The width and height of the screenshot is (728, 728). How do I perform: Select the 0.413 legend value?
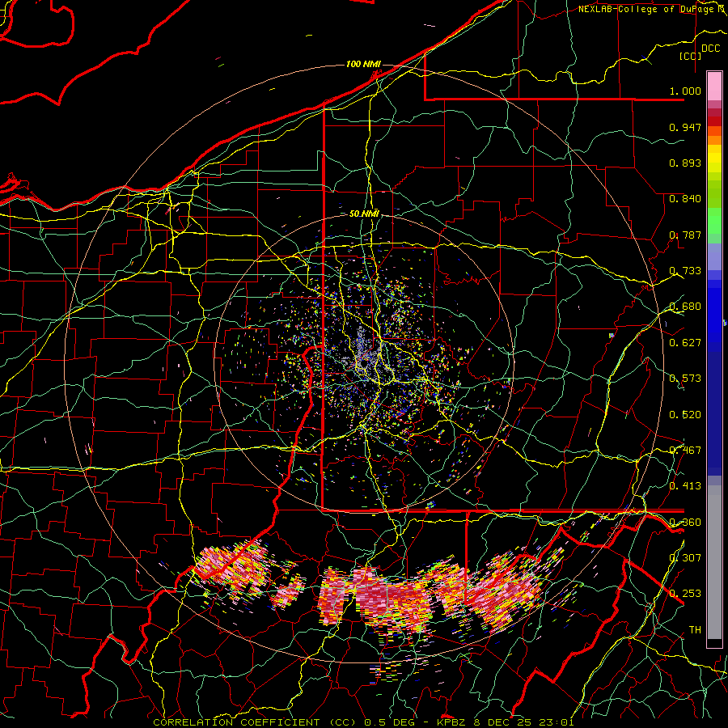tap(685, 486)
